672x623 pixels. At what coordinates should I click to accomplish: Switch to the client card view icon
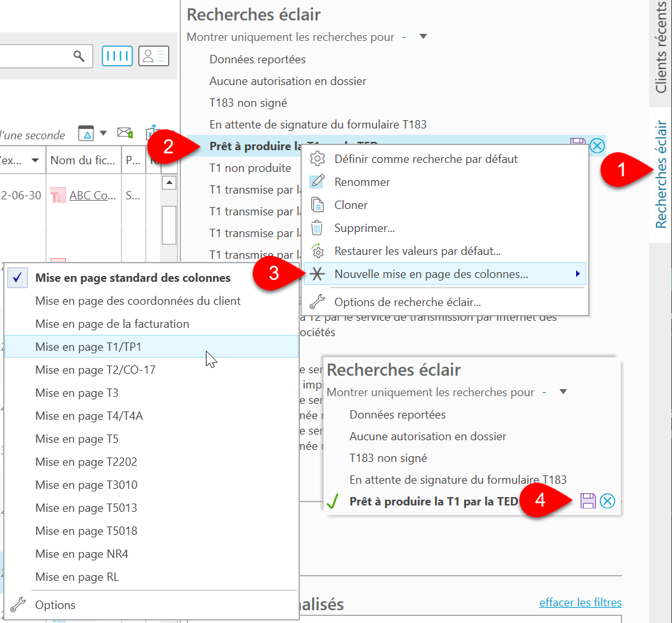point(153,56)
